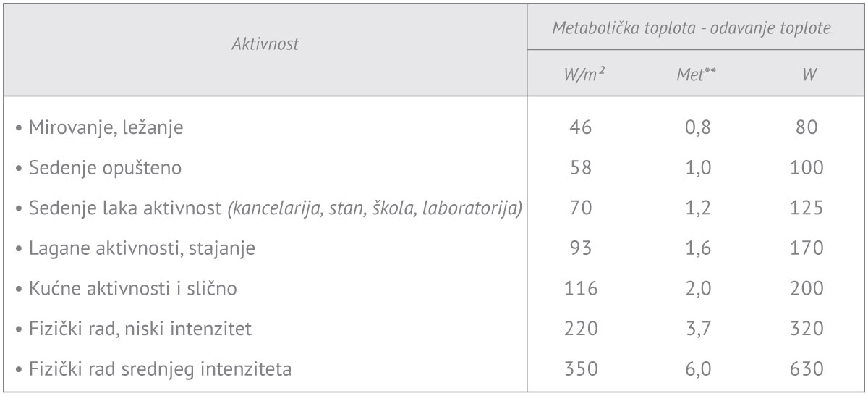Select the Mirovanje, ležanje row label
This screenshot has width=868, height=396.
pyautogui.click(x=99, y=128)
